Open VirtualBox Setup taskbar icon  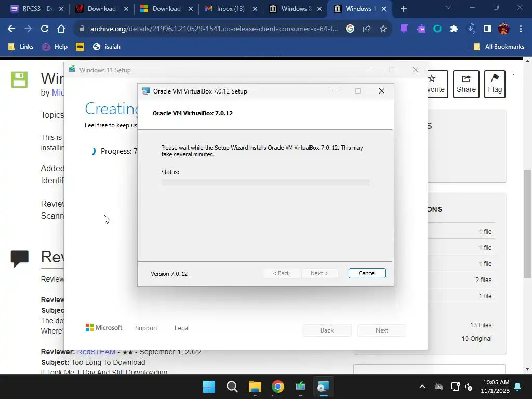coord(323,387)
